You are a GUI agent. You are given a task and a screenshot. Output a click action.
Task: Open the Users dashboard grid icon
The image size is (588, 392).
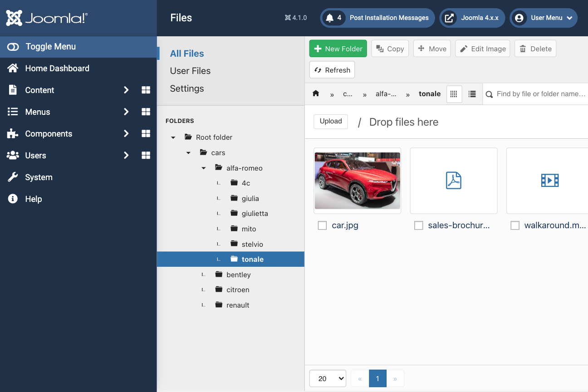click(x=146, y=156)
